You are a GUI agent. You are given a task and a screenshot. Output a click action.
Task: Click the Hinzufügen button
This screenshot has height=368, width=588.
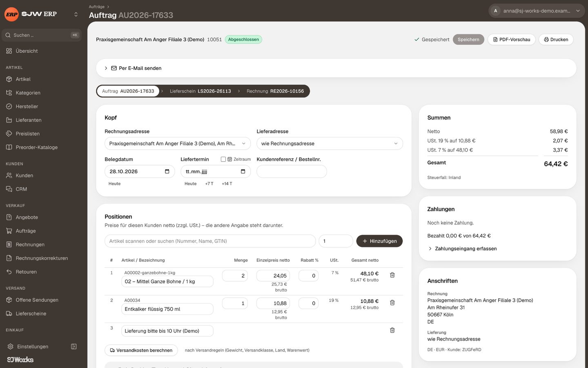(x=379, y=241)
